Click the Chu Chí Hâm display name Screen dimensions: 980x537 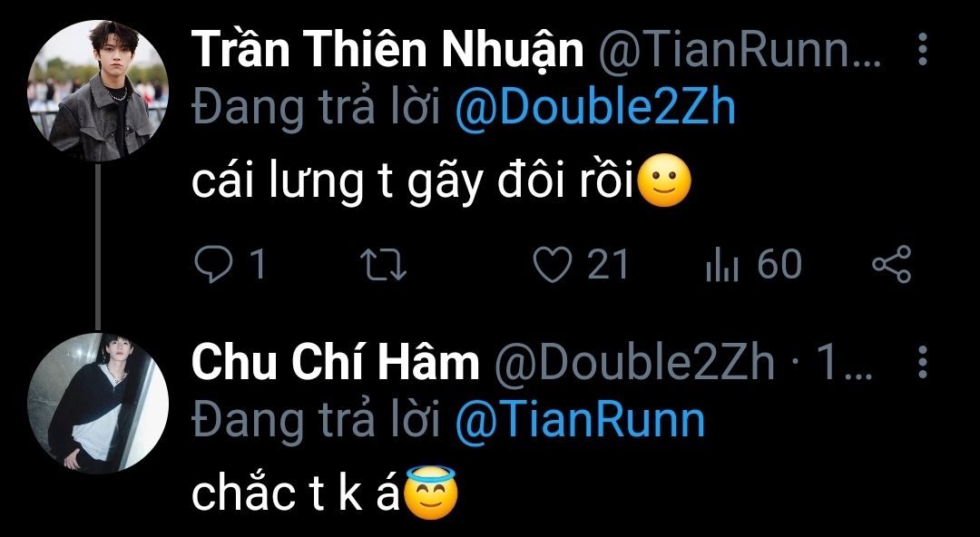pyautogui.click(x=335, y=362)
